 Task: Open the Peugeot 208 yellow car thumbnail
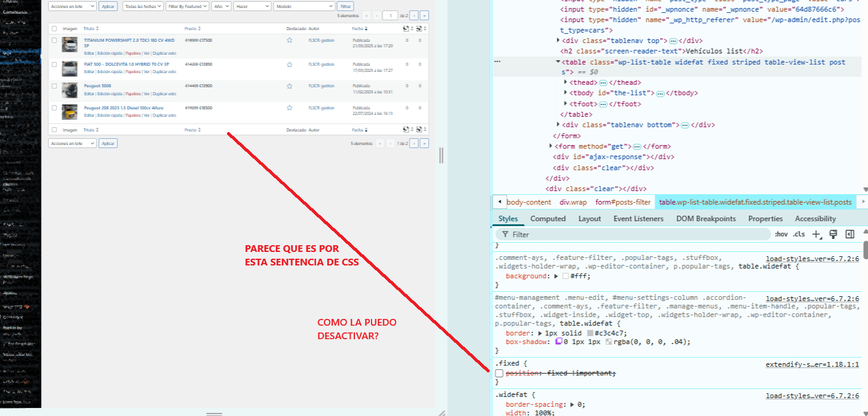[x=70, y=112]
